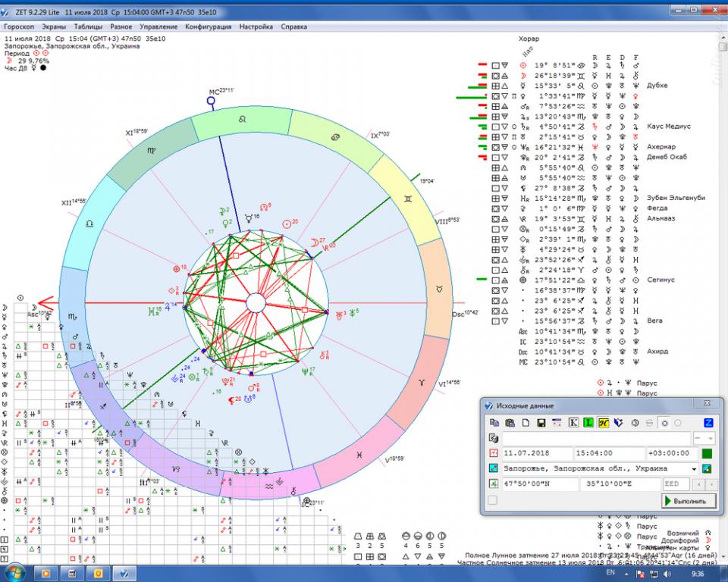Click the volume speaker tray icon
Image resolution: width=728 pixels, height=582 pixels.
point(667,574)
